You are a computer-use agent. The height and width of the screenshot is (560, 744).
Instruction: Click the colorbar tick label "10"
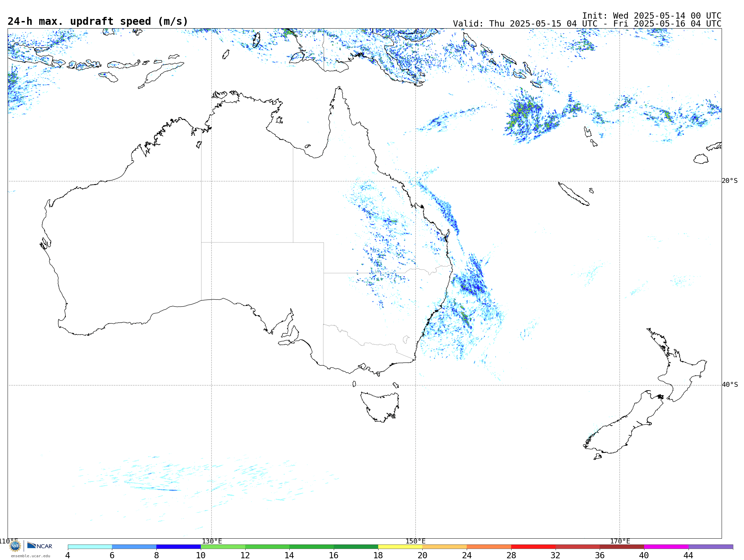pos(201,556)
